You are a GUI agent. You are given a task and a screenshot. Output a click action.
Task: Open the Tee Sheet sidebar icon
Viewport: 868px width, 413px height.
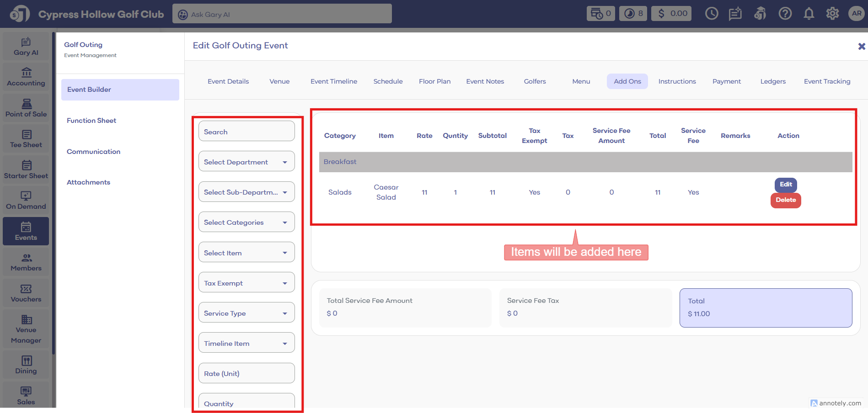26,139
